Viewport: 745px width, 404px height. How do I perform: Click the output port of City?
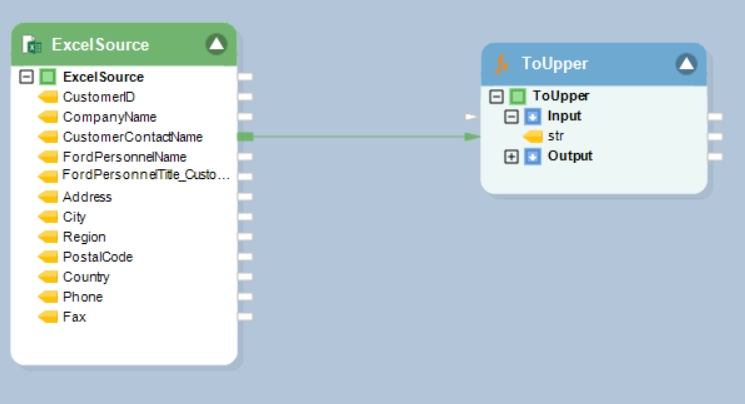click(x=245, y=216)
